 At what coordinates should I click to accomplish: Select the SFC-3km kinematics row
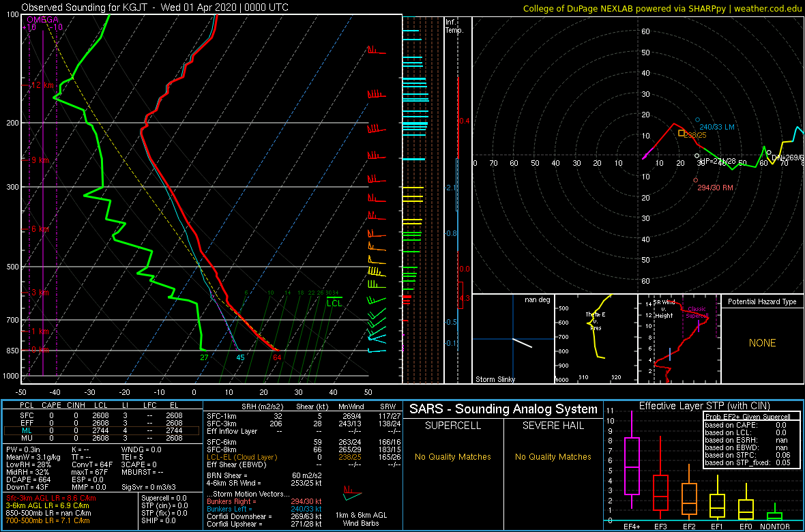tap(303, 423)
